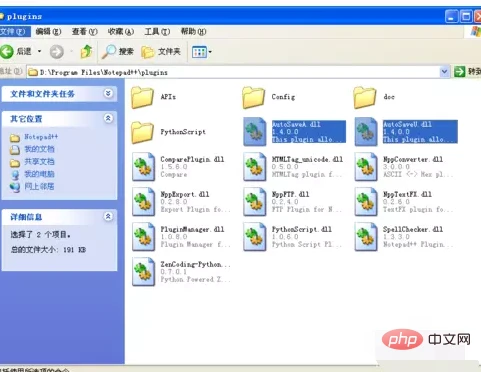This screenshot has width=481, height=372.
Task: Open the Favorites (收藏) menu
Action: pos(121,32)
